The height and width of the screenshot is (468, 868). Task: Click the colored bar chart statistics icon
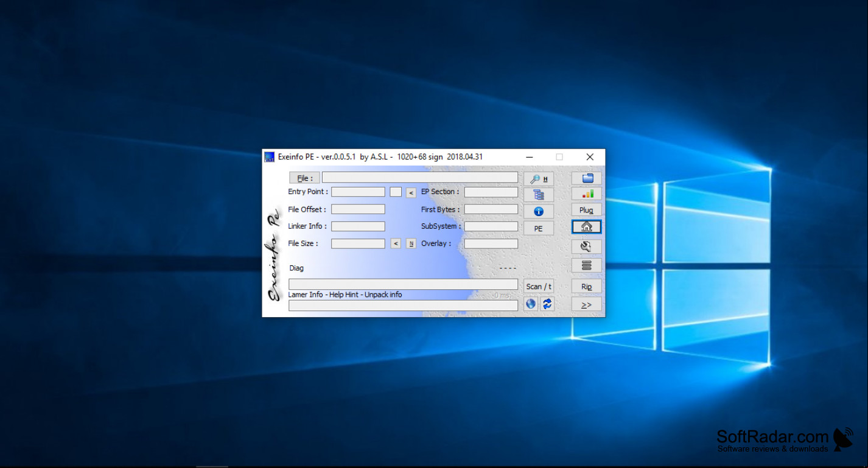point(587,194)
